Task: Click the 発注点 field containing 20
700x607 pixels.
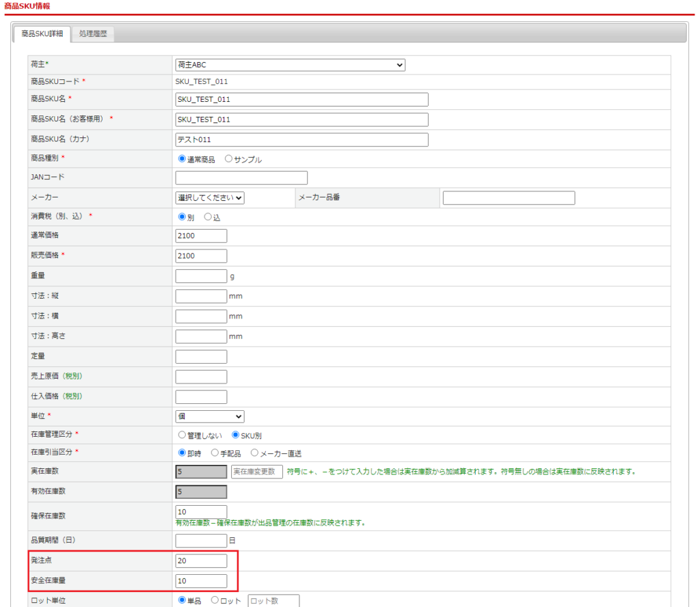Action: click(x=201, y=561)
